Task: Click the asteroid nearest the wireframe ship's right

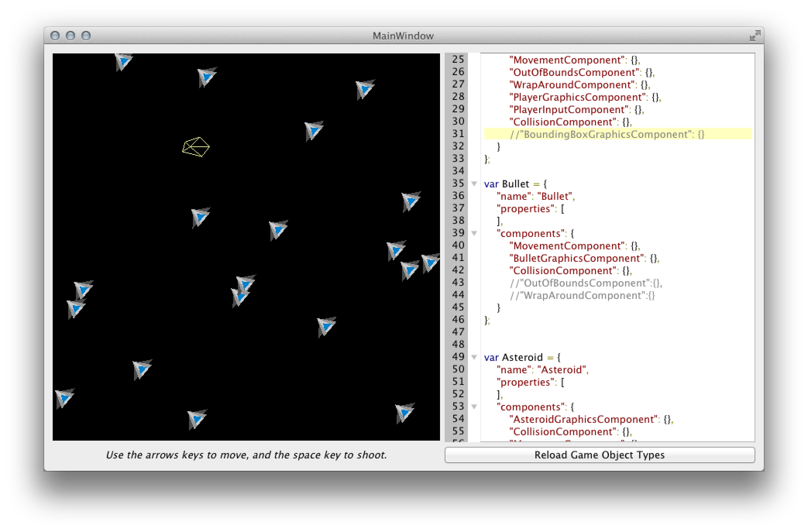Action: click(x=314, y=130)
